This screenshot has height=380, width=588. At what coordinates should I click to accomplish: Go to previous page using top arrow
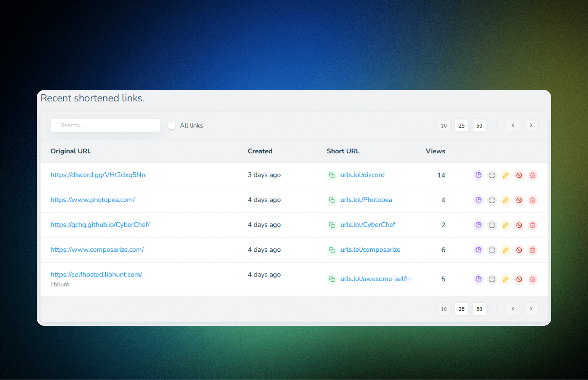pyautogui.click(x=513, y=125)
